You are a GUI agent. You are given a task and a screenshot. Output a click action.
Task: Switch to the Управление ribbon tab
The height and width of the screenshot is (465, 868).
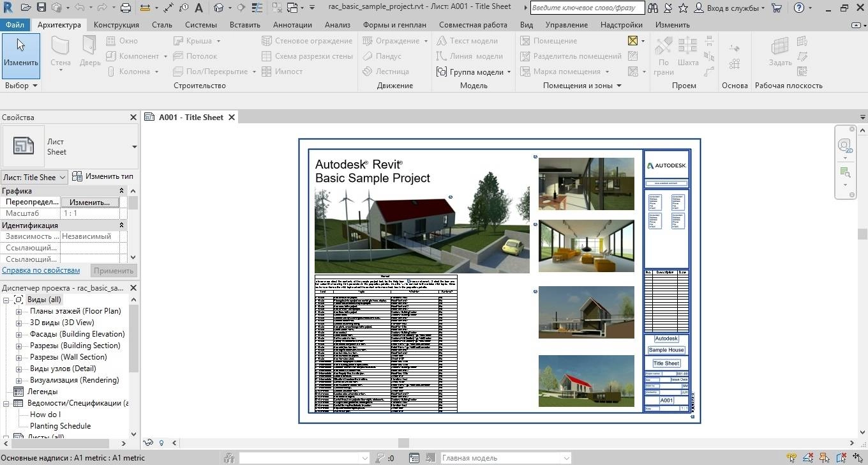tap(567, 25)
